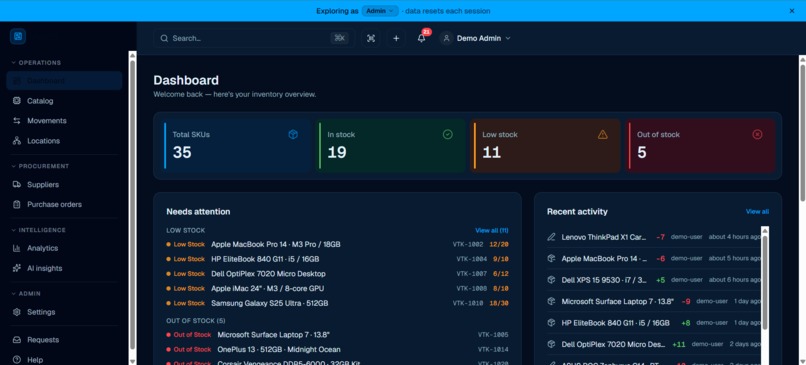
Task: Click the plus quick-add button
Action: point(396,39)
